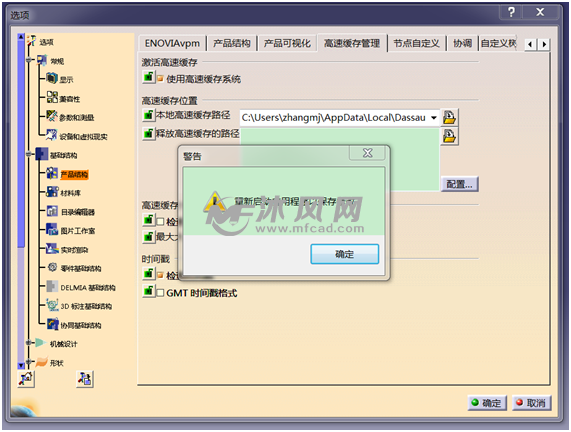Click the reset parameters icon at bottom left

click(x=26, y=379)
